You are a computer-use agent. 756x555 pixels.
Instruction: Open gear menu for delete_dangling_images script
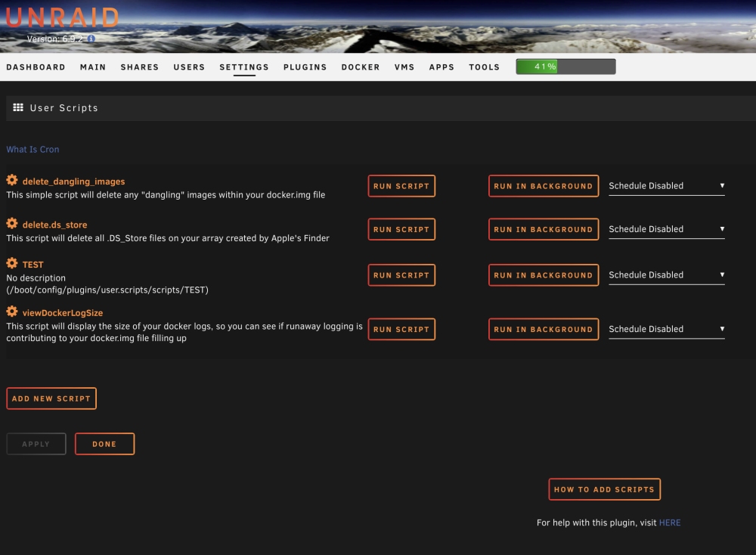[12, 181]
